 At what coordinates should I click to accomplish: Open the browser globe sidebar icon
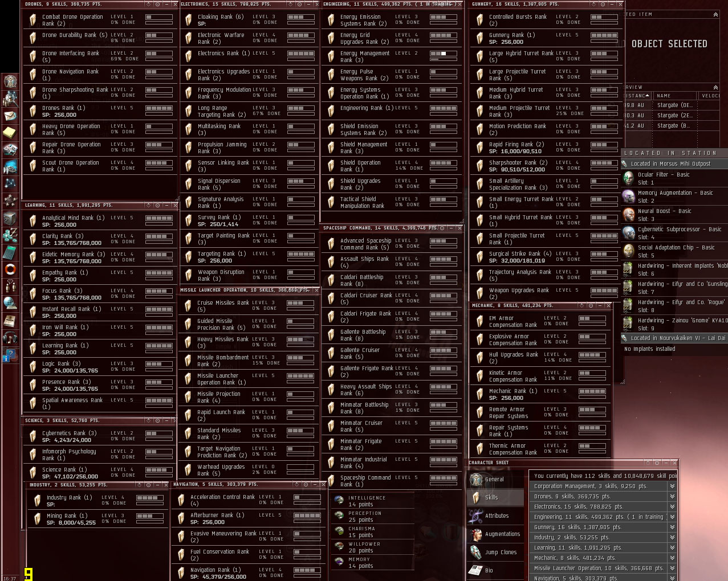pos(10,303)
